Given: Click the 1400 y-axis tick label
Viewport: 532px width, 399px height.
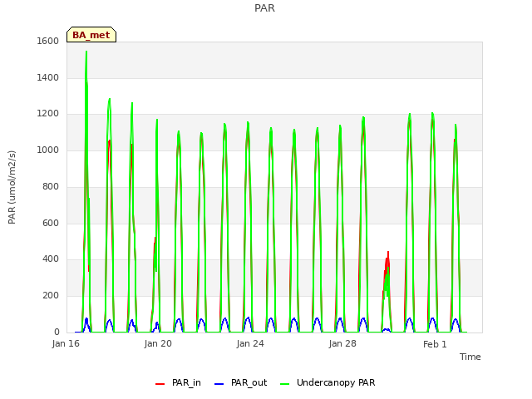Looking at the screenshot, I should pyautogui.click(x=48, y=77).
